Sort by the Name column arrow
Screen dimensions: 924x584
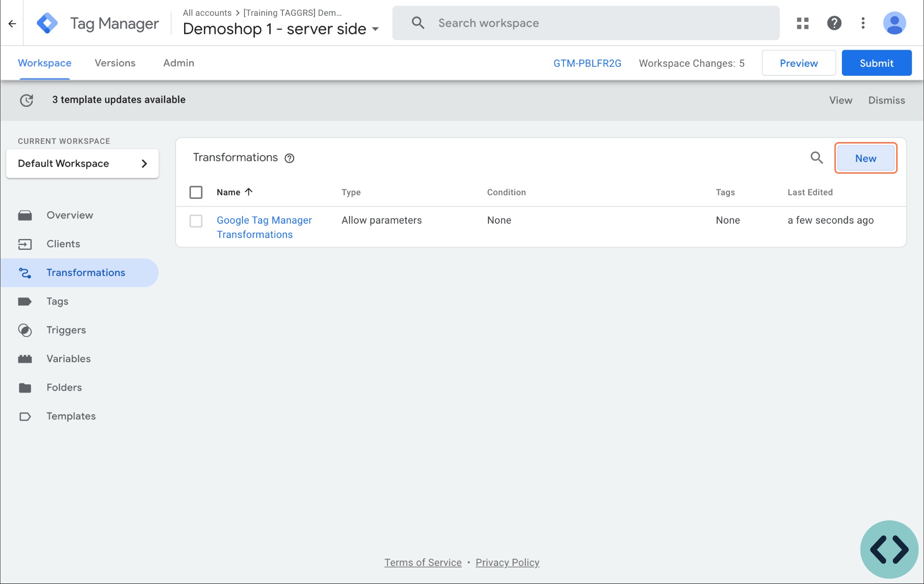pyautogui.click(x=249, y=192)
